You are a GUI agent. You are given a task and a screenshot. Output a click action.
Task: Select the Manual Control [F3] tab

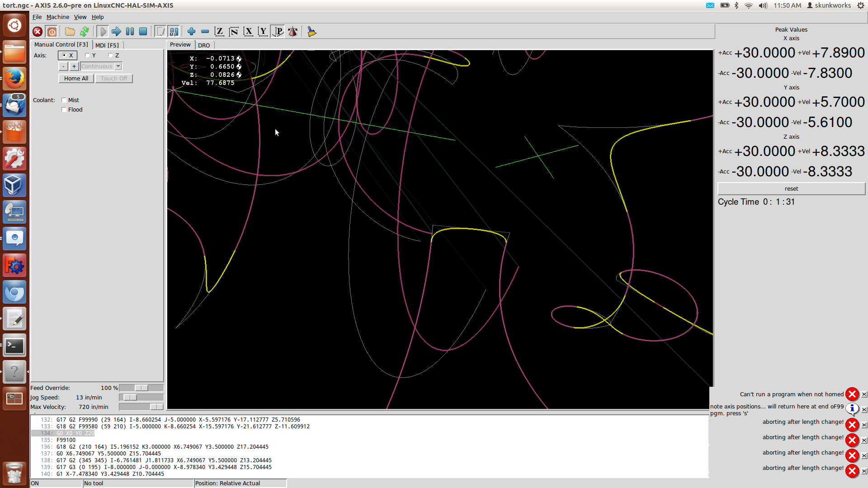(x=61, y=45)
